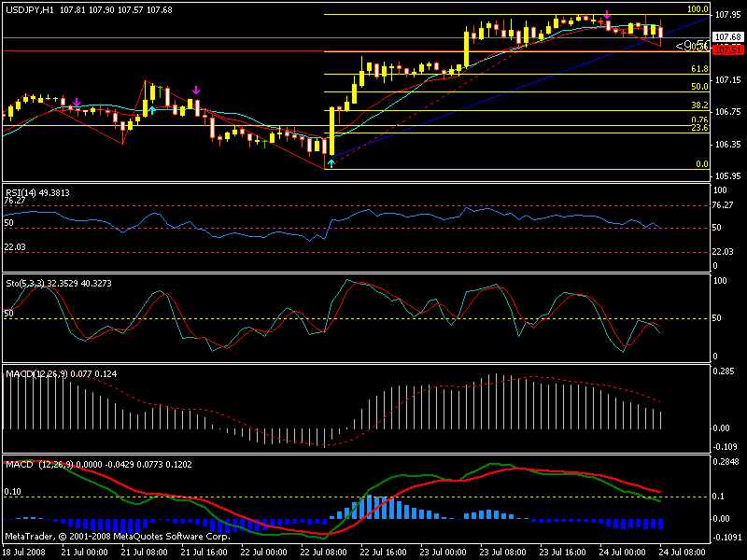The image size is (747, 560).
Task: Click the magenta down arrow at the 24 Jul 00:00 top
Action: [607, 14]
